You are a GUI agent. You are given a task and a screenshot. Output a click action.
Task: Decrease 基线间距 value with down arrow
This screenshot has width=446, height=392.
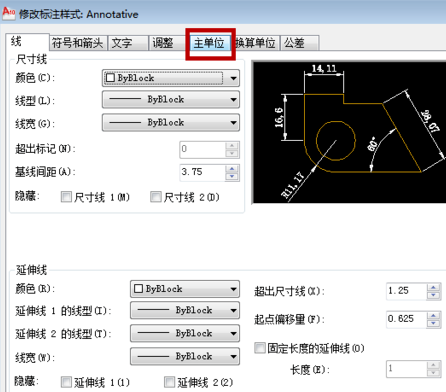(x=232, y=176)
